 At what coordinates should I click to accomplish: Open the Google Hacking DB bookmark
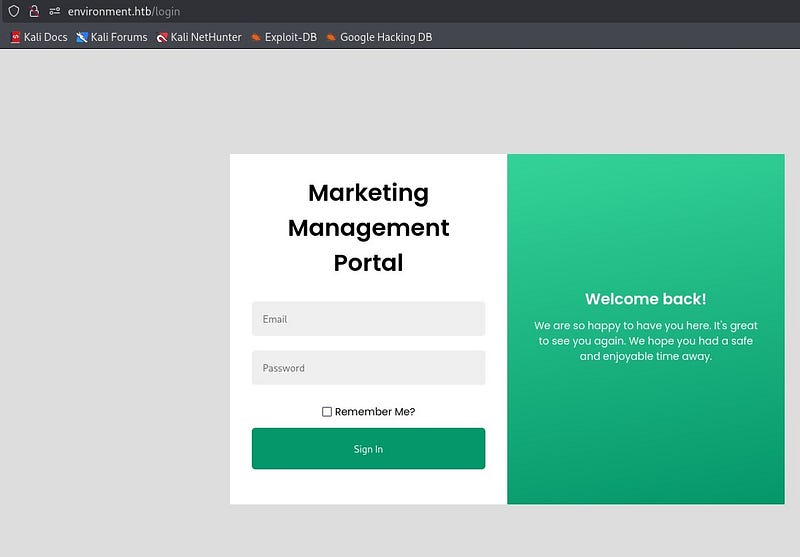pos(378,37)
